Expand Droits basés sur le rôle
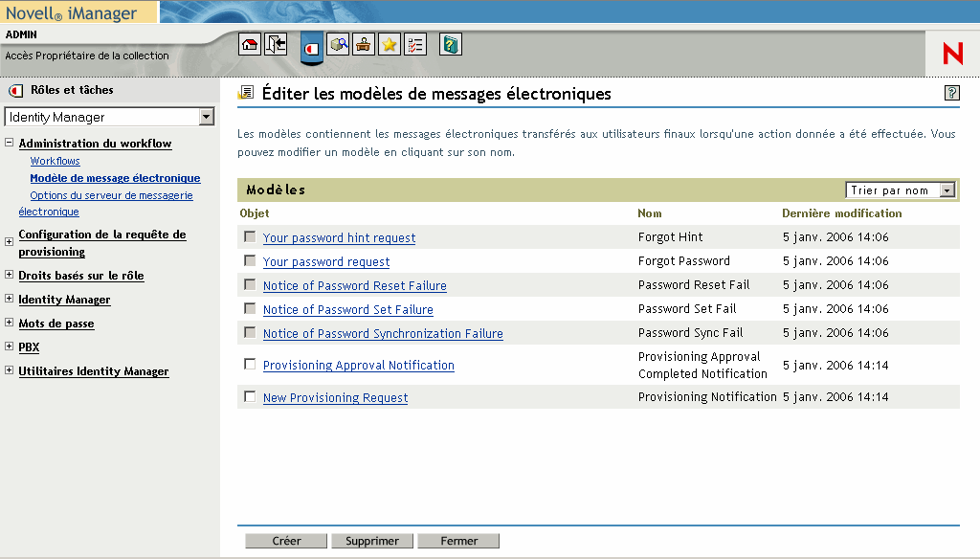 [x=10, y=275]
